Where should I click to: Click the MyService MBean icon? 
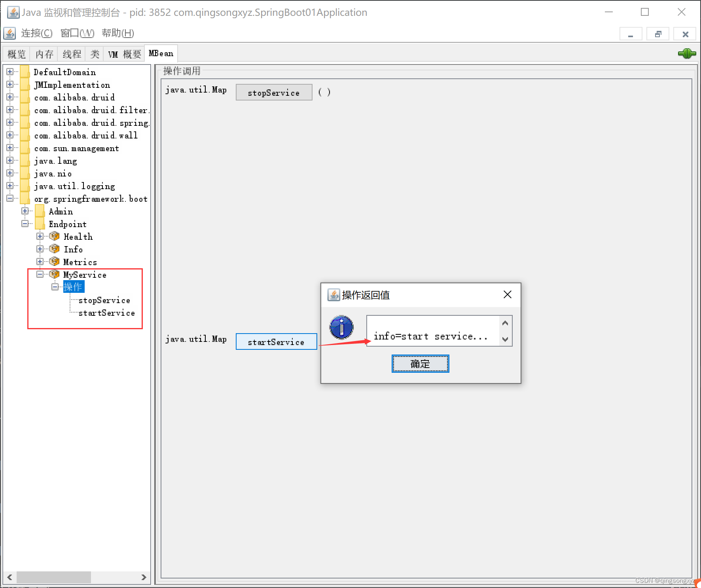click(x=54, y=274)
